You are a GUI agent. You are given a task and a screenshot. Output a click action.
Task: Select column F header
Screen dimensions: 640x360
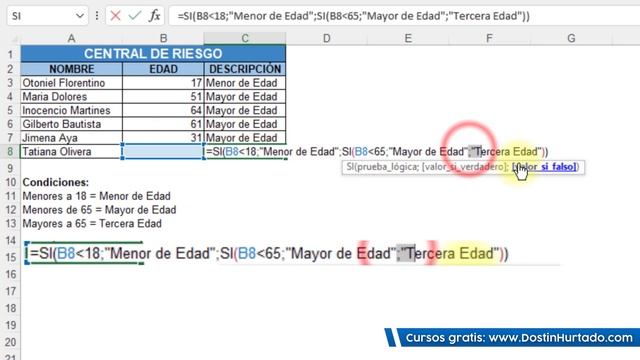pyautogui.click(x=489, y=38)
